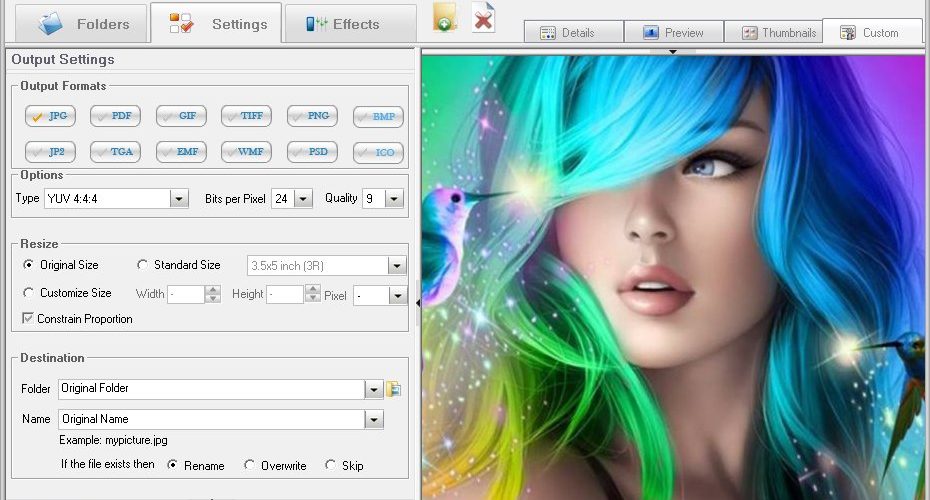Click the add files icon with green plus
The height and width of the screenshot is (500, 930).
point(445,18)
